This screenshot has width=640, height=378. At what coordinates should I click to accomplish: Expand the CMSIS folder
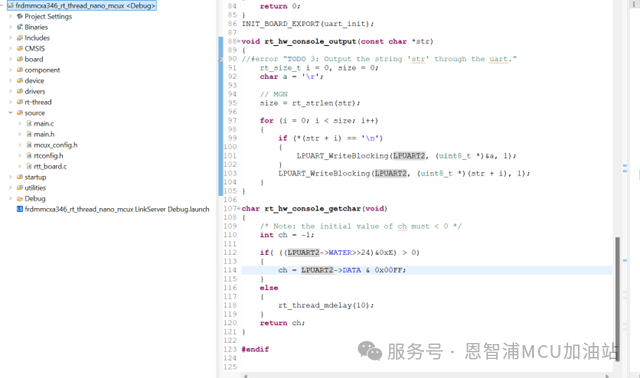coord(11,49)
